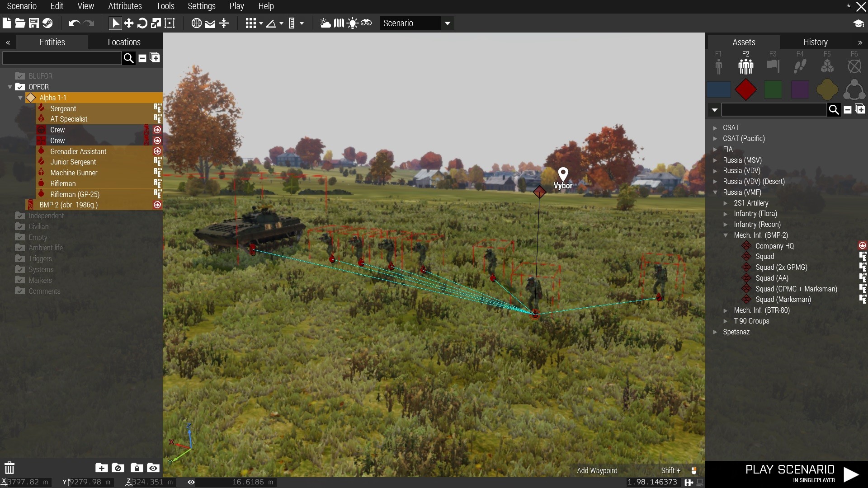Expand the Spetsnaz faction in Assets

coord(715,332)
